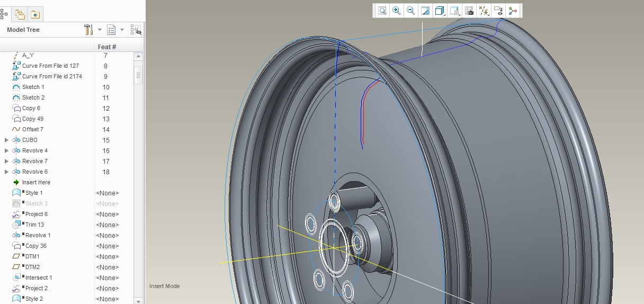Screen dimensions: 644x304
Task: Select the A_Y axis item
Action: 28,55
